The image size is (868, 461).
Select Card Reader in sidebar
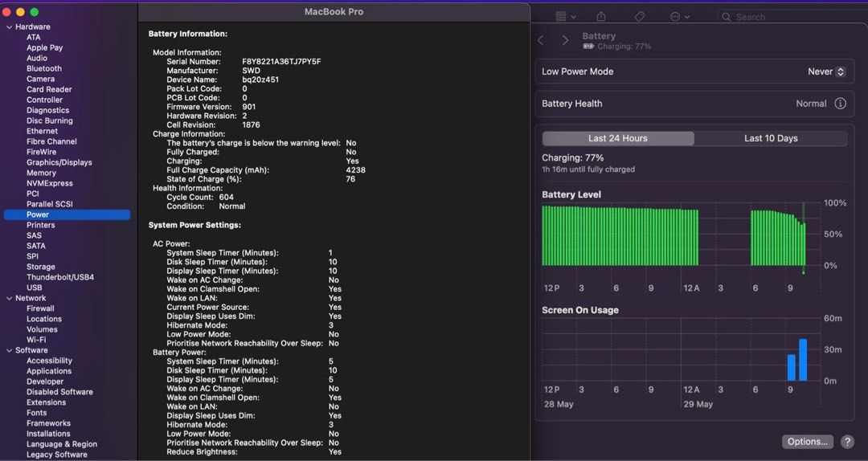[49, 89]
